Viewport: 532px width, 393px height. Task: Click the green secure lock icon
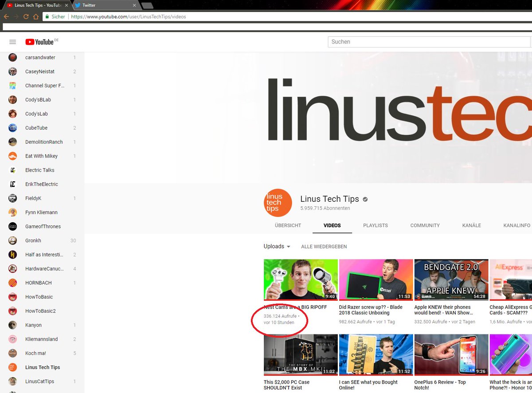[x=47, y=16]
